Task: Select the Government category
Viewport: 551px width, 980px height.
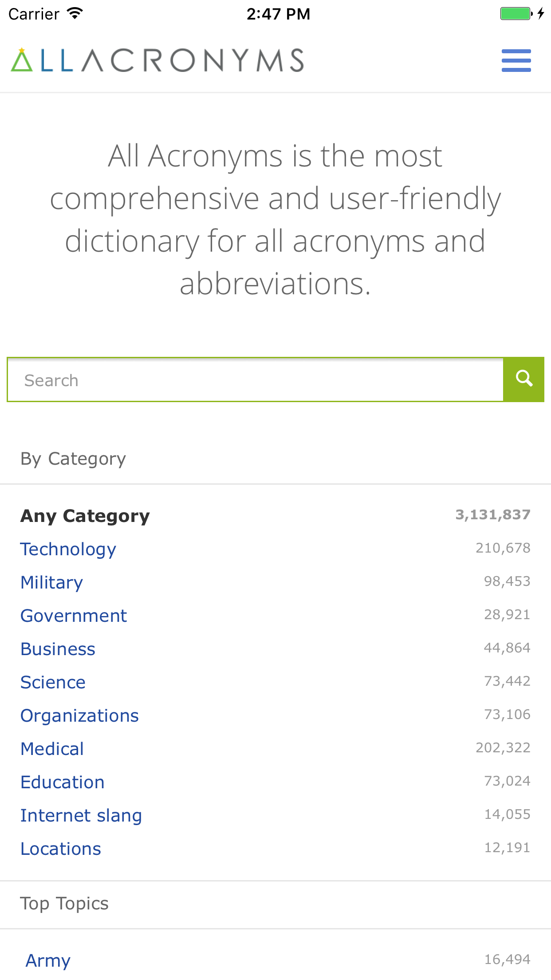Action: point(74,616)
